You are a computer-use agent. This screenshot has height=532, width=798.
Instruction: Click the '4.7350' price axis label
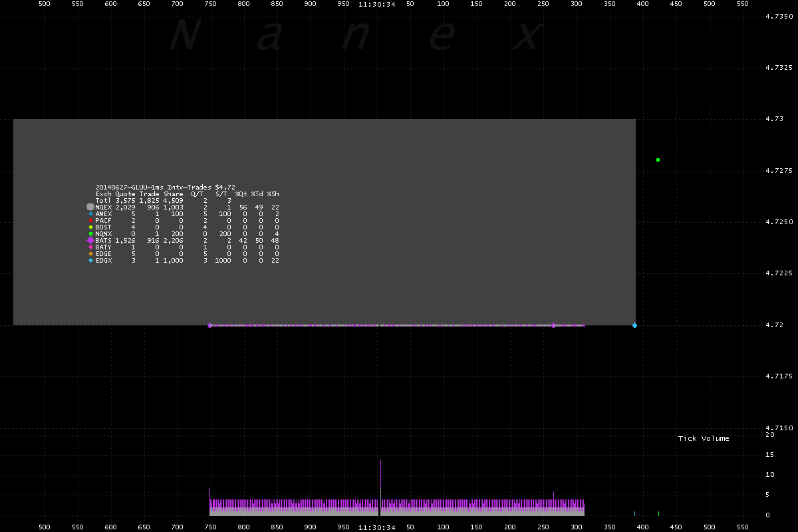coord(779,16)
